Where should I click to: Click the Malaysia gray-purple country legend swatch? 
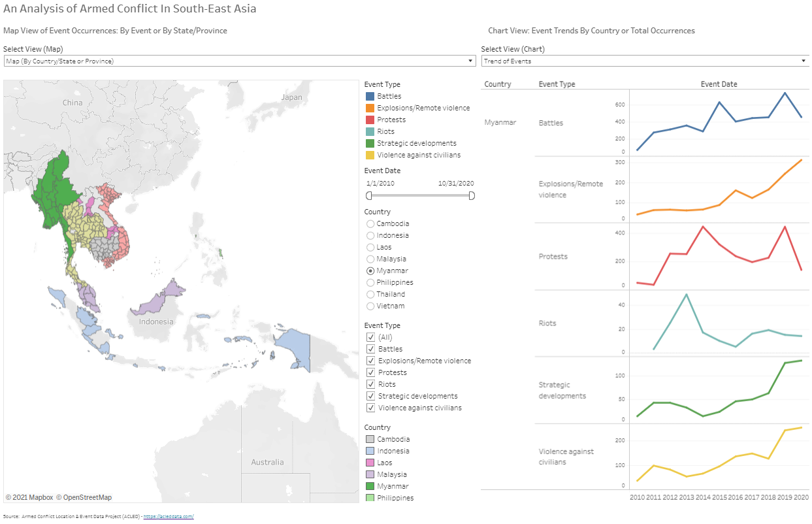[x=370, y=475]
